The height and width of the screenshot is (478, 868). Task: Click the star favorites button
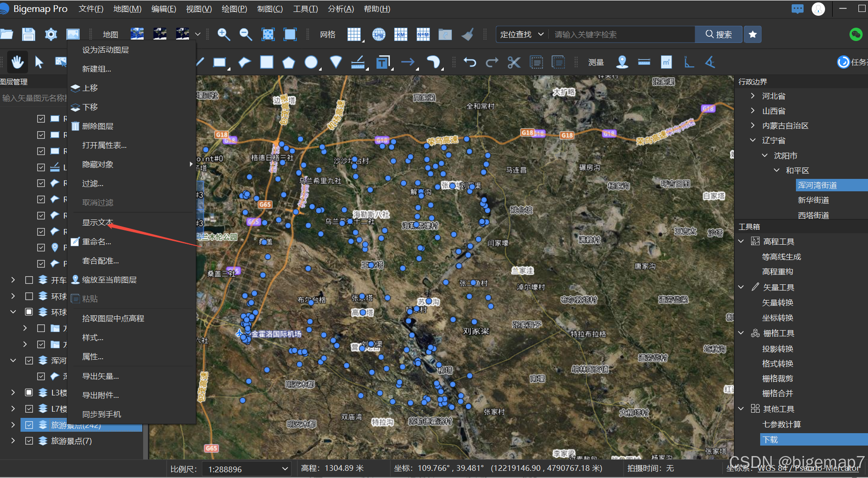[753, 34]
